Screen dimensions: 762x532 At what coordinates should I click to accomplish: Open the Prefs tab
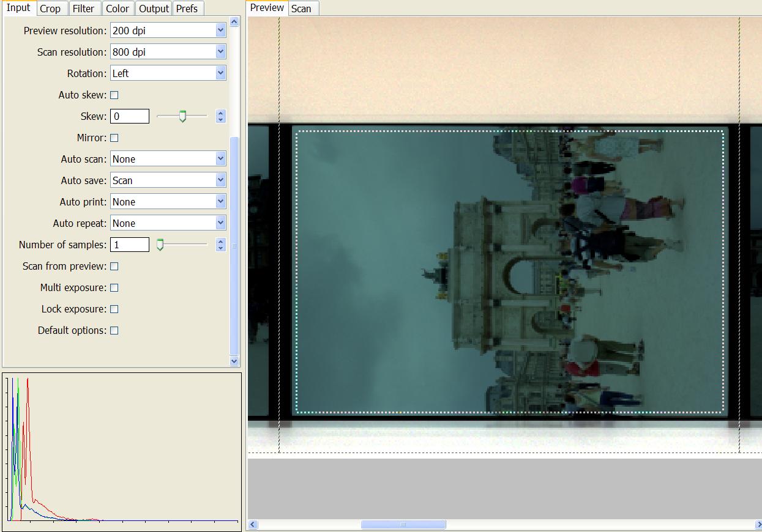coord(187,9)
